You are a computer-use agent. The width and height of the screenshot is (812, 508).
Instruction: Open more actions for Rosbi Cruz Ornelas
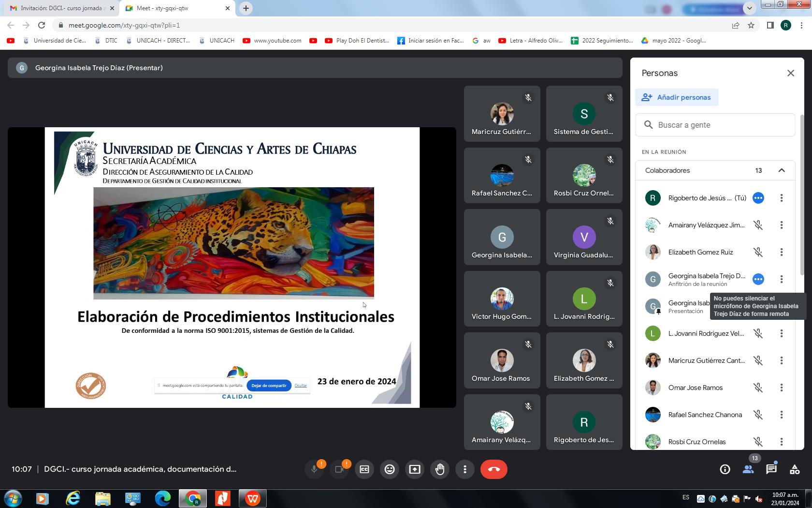782,442
